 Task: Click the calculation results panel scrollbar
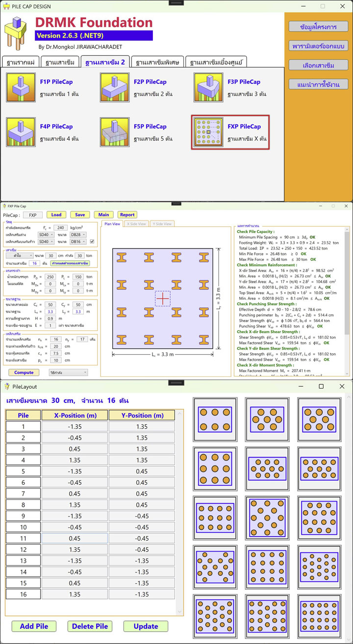tap(347, 294)
